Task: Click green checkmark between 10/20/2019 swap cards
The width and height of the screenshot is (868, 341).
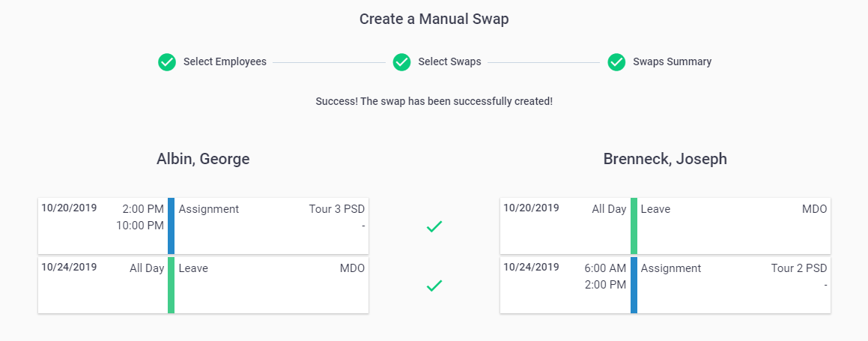Action: [x=434, y=226]
